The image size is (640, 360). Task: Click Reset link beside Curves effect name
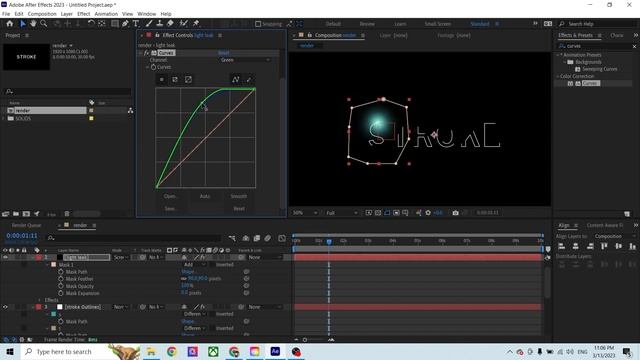click(224, 53)
